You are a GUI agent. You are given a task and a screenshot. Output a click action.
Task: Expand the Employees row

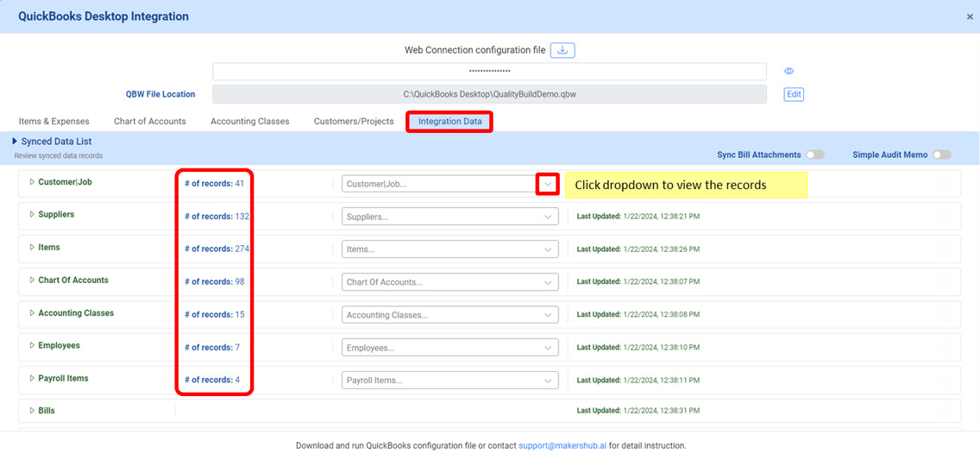click(x=33, y=345)
